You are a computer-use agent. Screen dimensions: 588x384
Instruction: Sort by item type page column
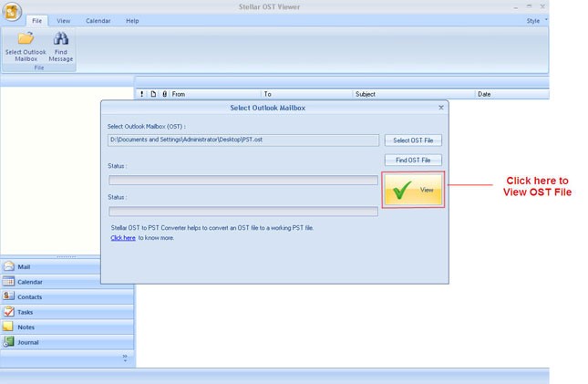pyautogui.click(x=153, y=94)
